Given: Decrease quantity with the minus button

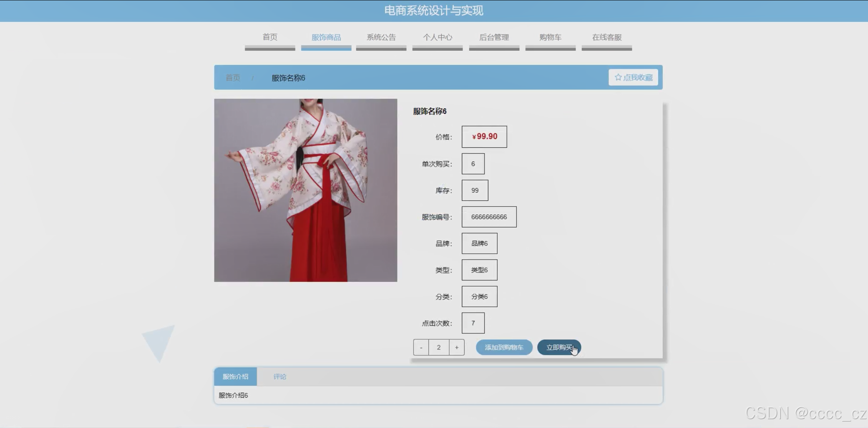Looking at the screenshot, I should tap(421, 347).
